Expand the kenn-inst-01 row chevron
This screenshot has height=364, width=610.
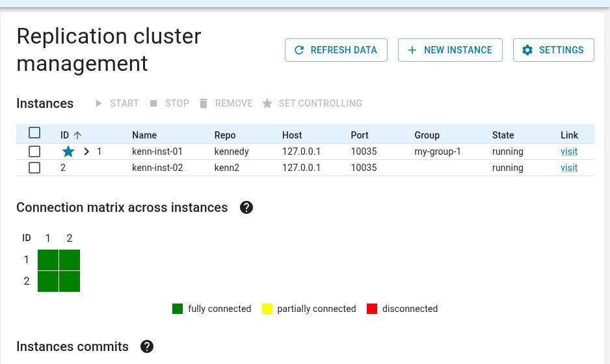tap(86, 151)
